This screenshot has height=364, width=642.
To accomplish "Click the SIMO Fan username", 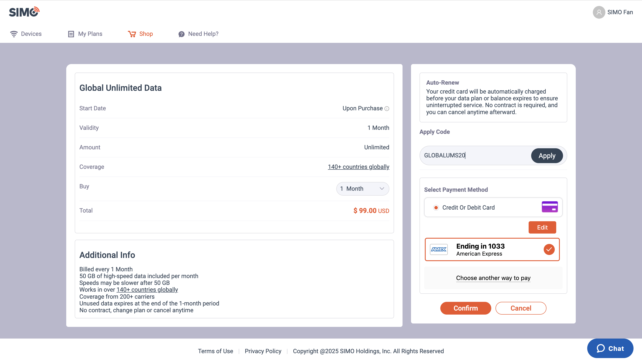I will (620, 12).
